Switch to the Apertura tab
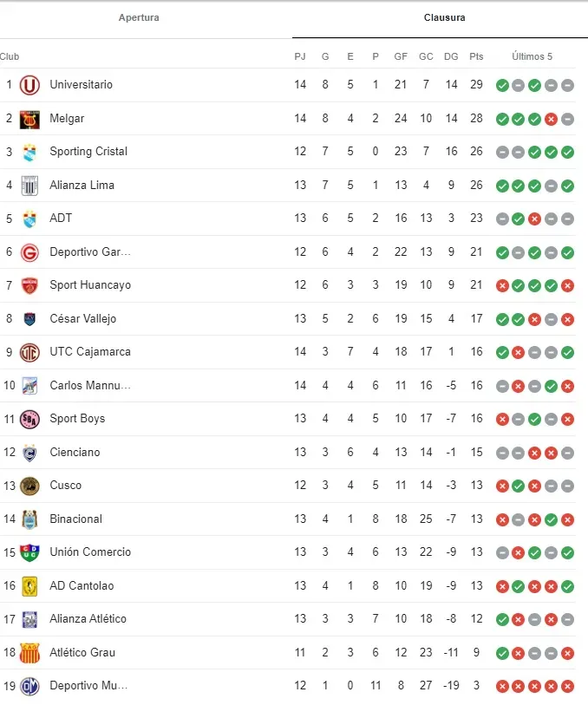The height and width of the screenshot is (705, 588). pos(139,17)
